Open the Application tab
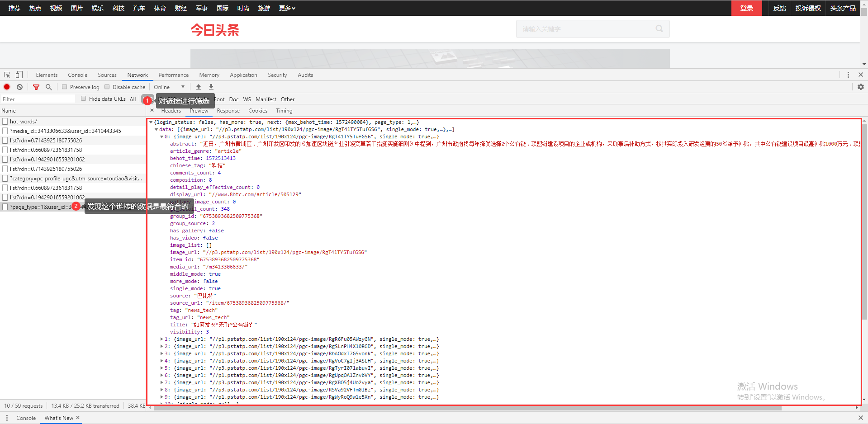868x424 pixels. coord(243,75)
